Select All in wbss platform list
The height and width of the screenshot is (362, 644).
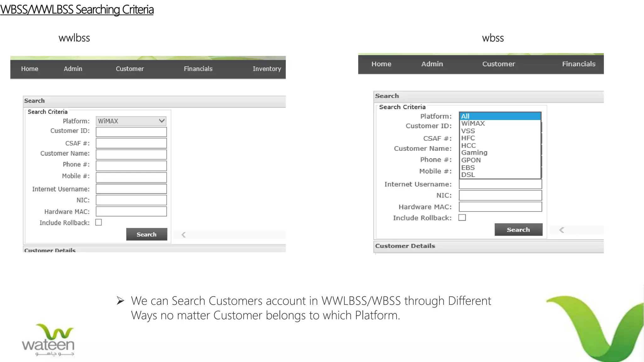(500, 116)
